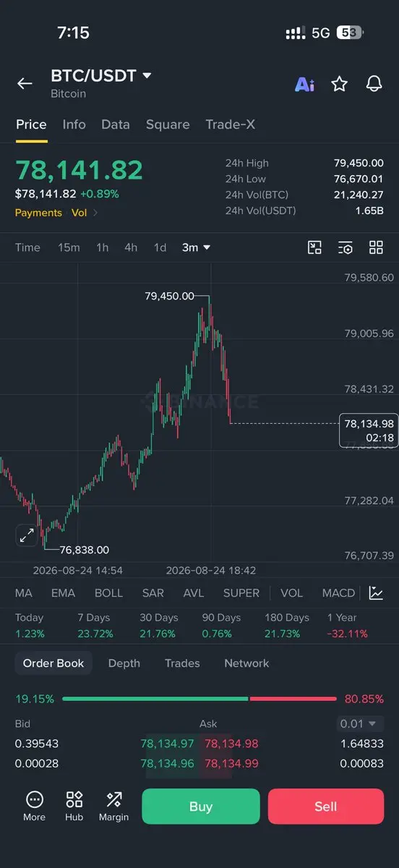
Task: Select bid price 78,134.97
Action: [x=168, y=744]
